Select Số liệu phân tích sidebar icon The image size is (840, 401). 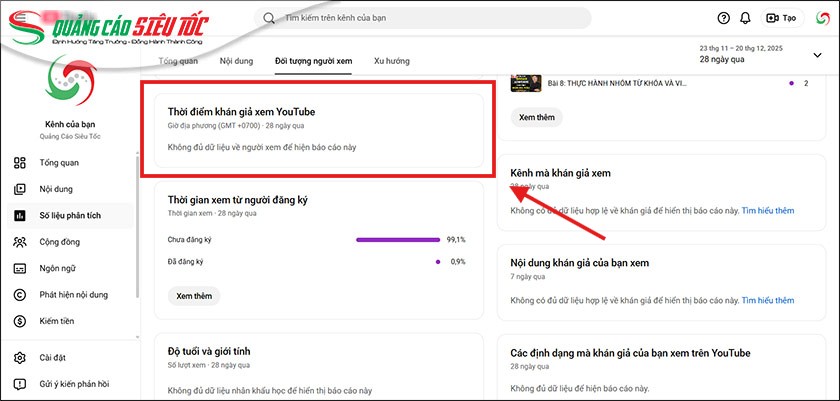[x=20, y=215]
